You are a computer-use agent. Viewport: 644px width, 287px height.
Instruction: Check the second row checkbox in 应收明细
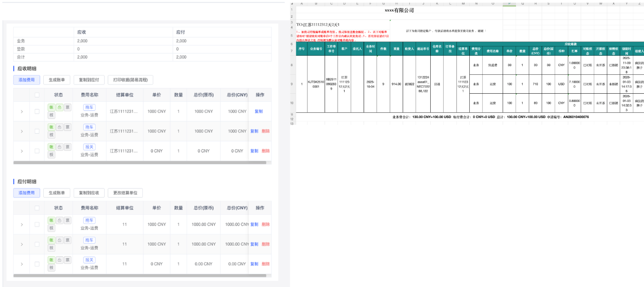click(37, 131)
